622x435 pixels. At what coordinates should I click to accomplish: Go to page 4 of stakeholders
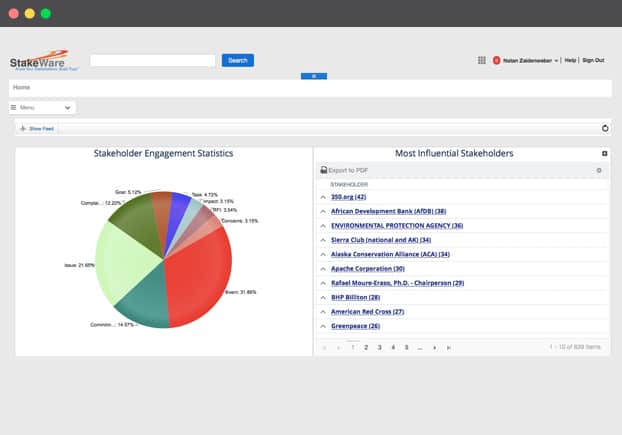pos(393,347)
